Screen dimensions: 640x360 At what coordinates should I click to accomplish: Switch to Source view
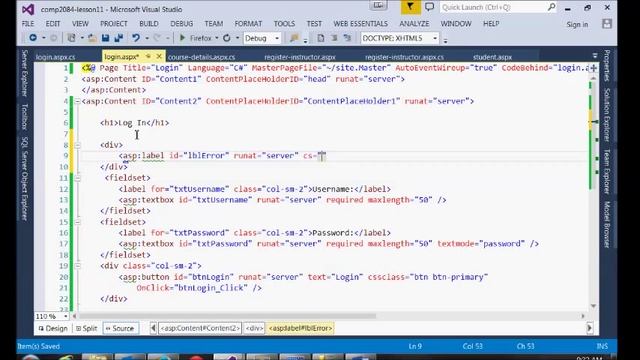[120, 328]
